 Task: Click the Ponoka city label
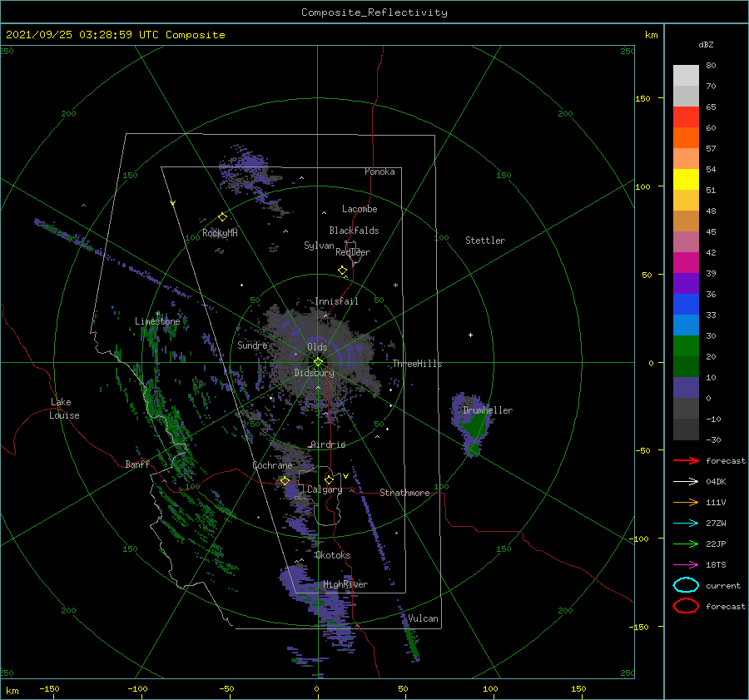(x=379, y=171)
